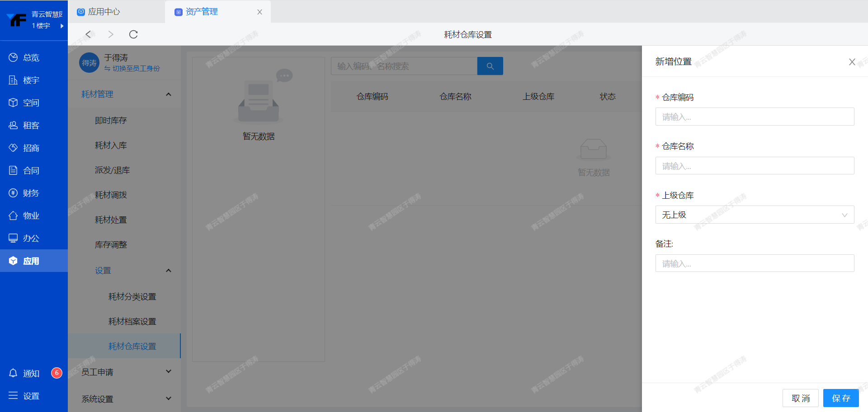The width and height of the screenshot is (868, 412).
Task: Close the 资产管理 tab
Action: [x=259, y=12]
